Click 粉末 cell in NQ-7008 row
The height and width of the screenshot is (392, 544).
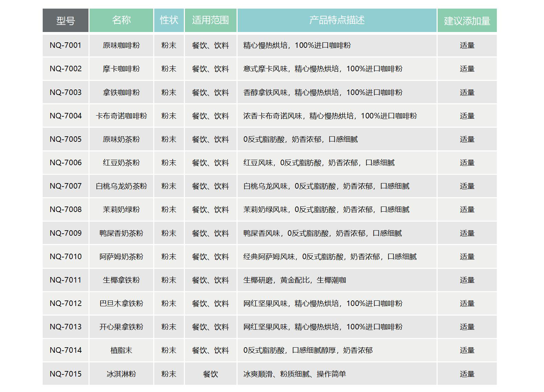(x=169, y=210)
